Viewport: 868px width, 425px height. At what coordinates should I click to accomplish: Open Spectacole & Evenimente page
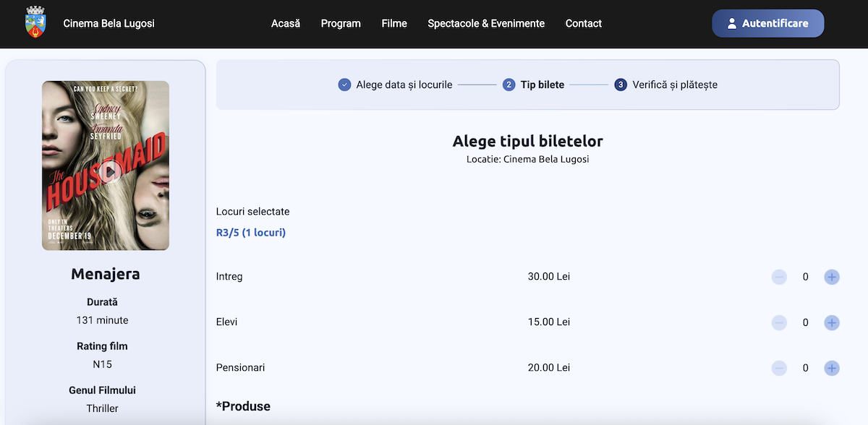[x=486, y=23]
